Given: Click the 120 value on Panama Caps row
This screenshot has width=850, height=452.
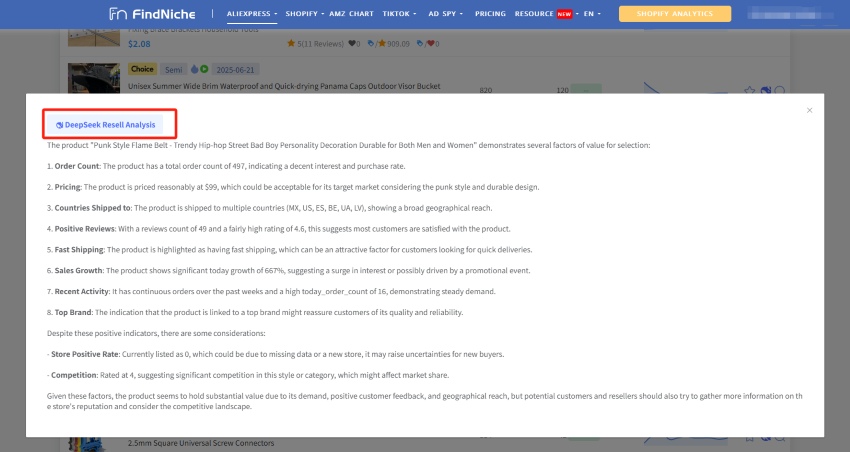Looking at the screenshot, I should 562,90.
